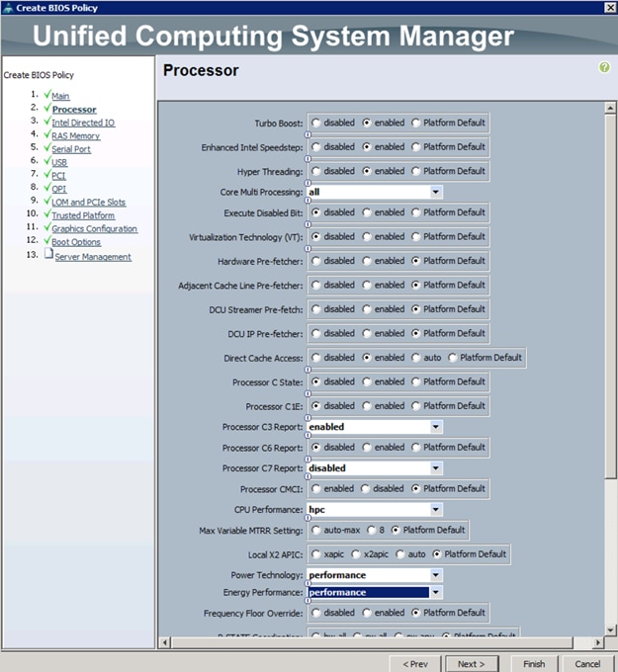
Task: Set Turbo Boost to disabled
Action: pyautogui.click(x=316, y=123)
